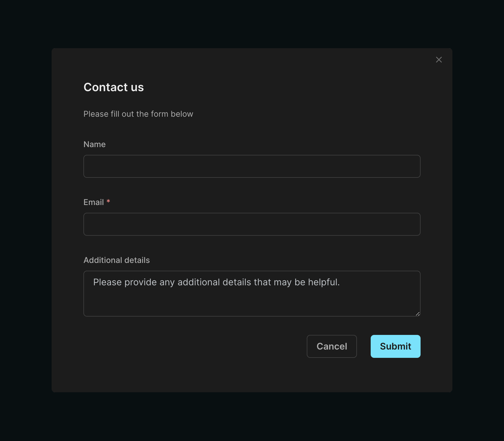Click the right end of the Name field
504x441 pixels.
tap(407, 166)
